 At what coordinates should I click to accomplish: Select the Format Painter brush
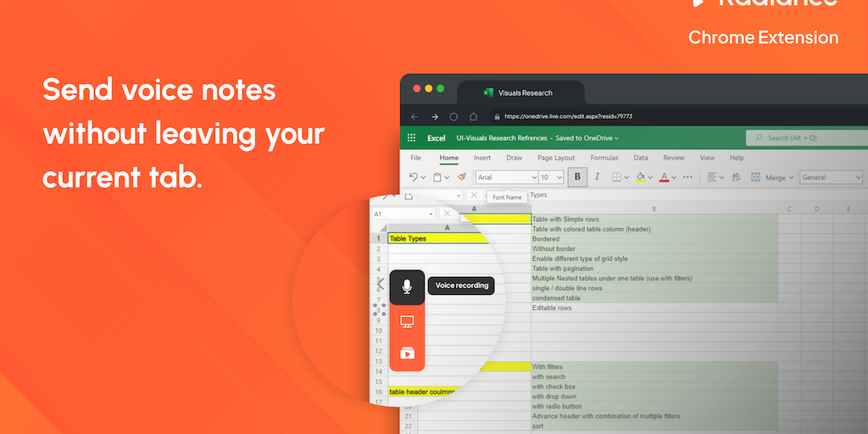pyautogui.click(x=462, y=177)
